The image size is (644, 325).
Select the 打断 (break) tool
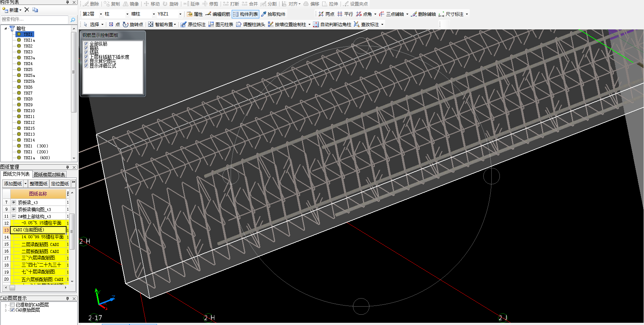click(x=231, y=4)
